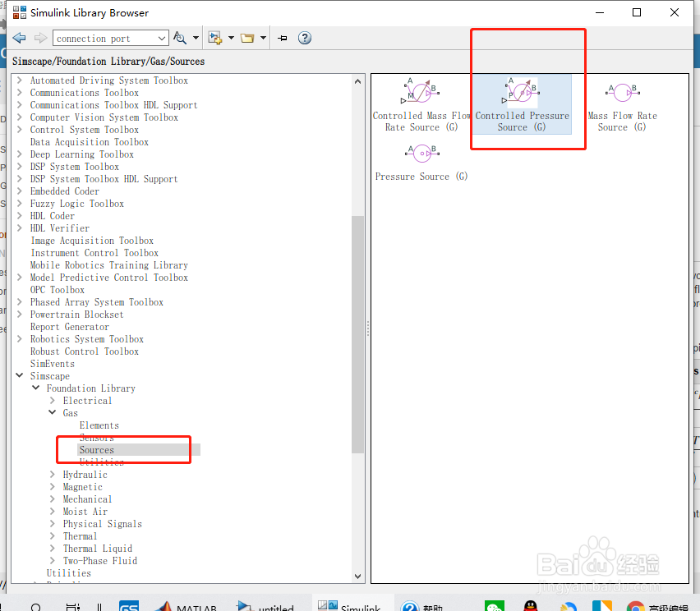Select SimEvents library
Screen dimensions: 700x611
click(53, 364)
